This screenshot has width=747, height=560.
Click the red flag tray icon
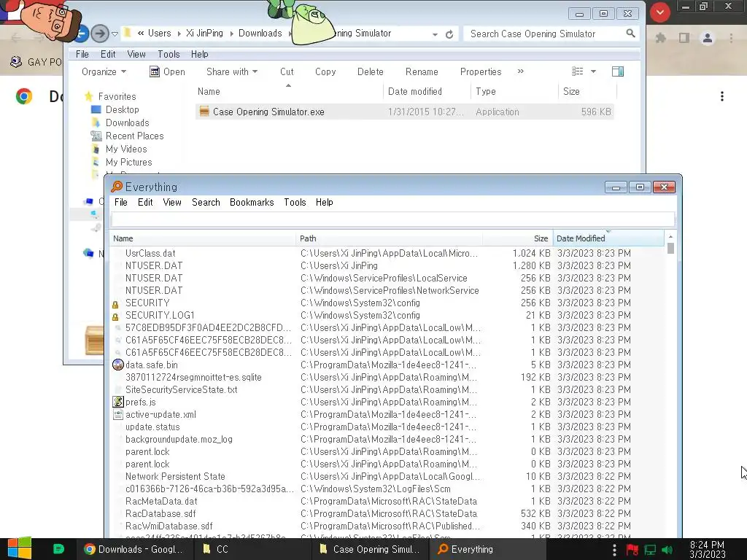click(x=632, y=550)
